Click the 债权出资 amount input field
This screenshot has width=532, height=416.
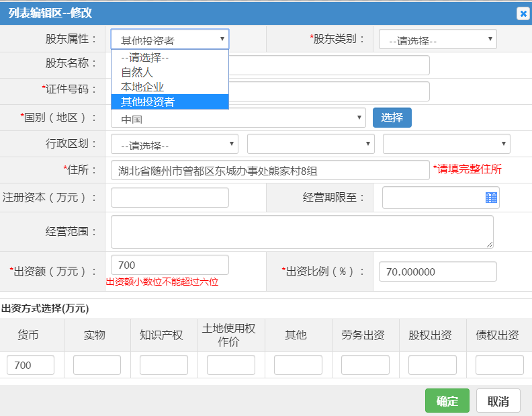500,365
